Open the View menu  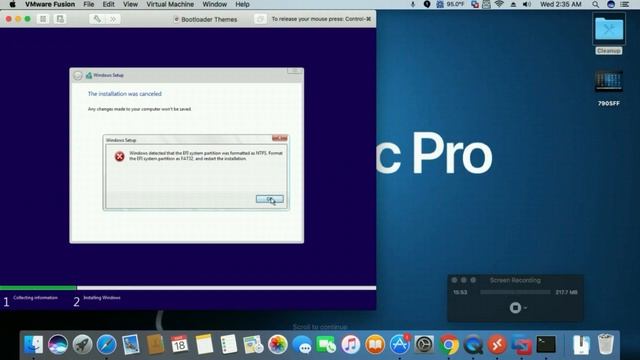[130, 4]
